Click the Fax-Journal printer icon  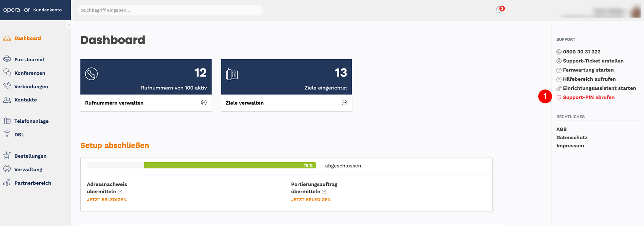pos(7,59)
